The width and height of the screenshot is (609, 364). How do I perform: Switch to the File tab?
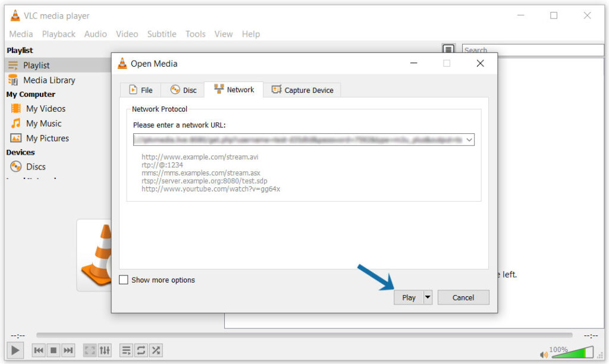(140, 90)
